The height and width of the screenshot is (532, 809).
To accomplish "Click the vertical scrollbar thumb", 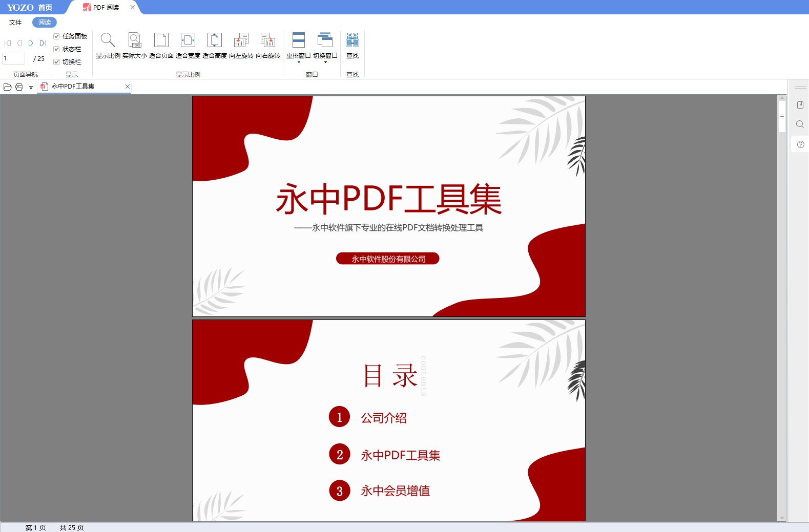I will (x=782, y=117).
